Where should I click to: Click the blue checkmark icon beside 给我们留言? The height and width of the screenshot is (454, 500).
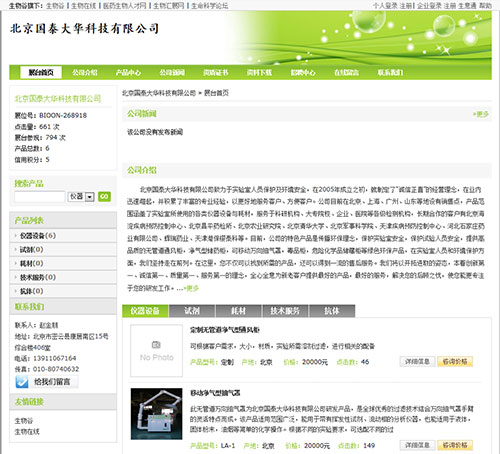click(22, 382)
